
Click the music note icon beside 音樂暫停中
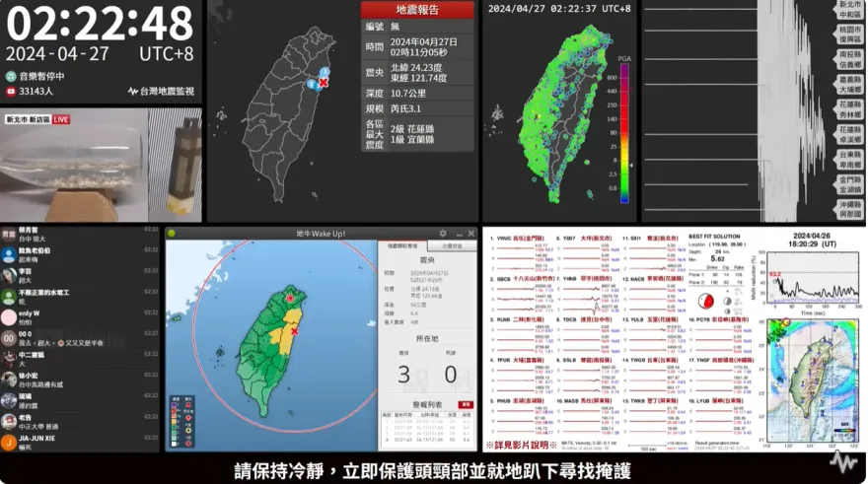coord(11,75)
